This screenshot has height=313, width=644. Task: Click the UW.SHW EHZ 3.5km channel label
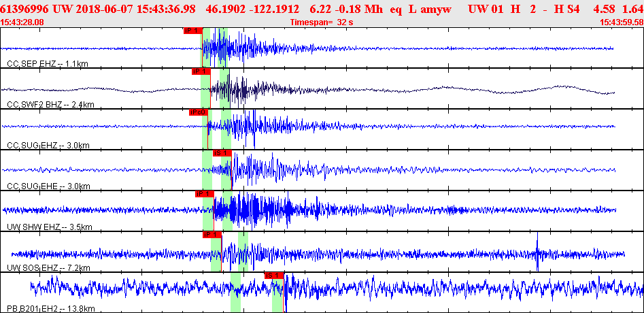tap(49, 227)
